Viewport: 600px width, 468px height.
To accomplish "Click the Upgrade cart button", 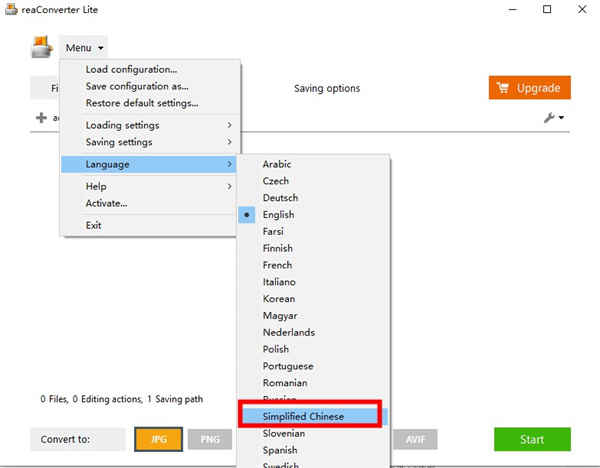I will pyautogui.click(x=530, y=88).
